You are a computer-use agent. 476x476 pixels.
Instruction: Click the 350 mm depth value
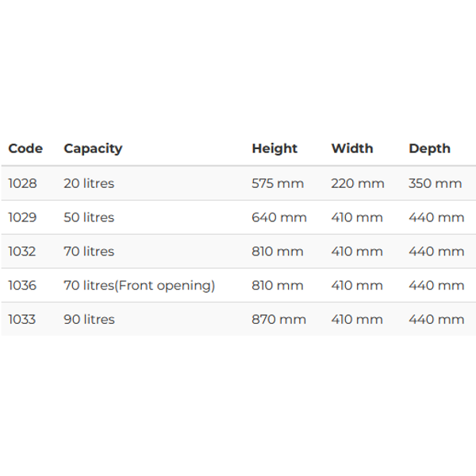[436, 183]
